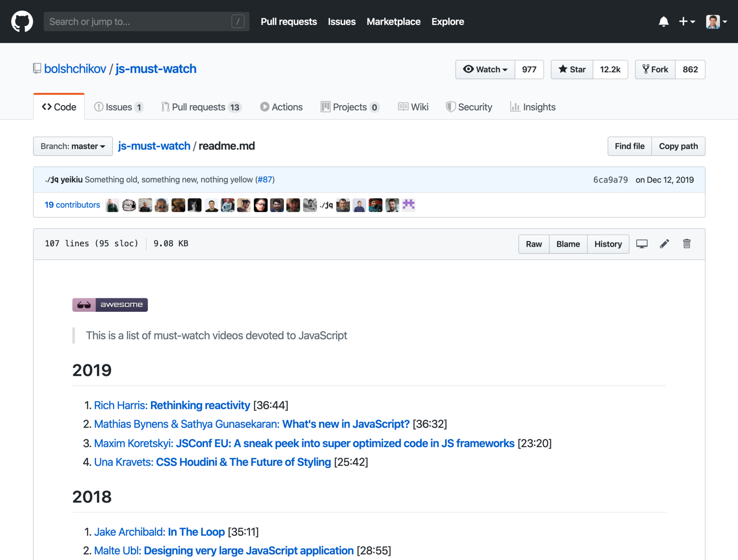This screenshot has width=738, height=560.
Task: Go to Explore
Action: point(447,22)
